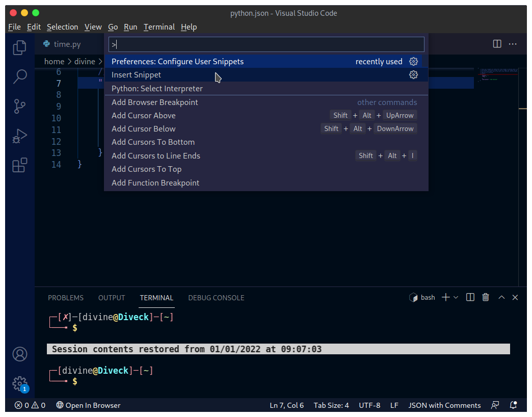The image size is (532, 417).
Task: Click line number 10 in the gutter
Action: (56, 118)
